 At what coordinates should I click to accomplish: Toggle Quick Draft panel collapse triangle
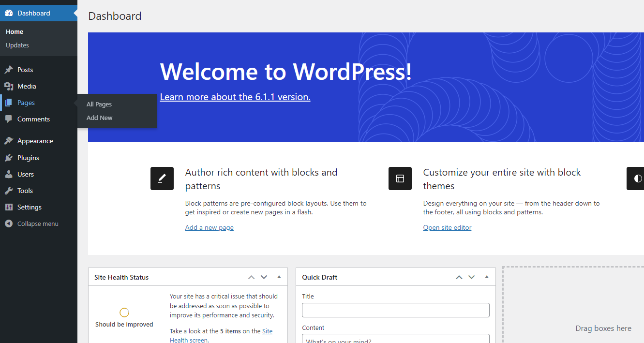487,277
